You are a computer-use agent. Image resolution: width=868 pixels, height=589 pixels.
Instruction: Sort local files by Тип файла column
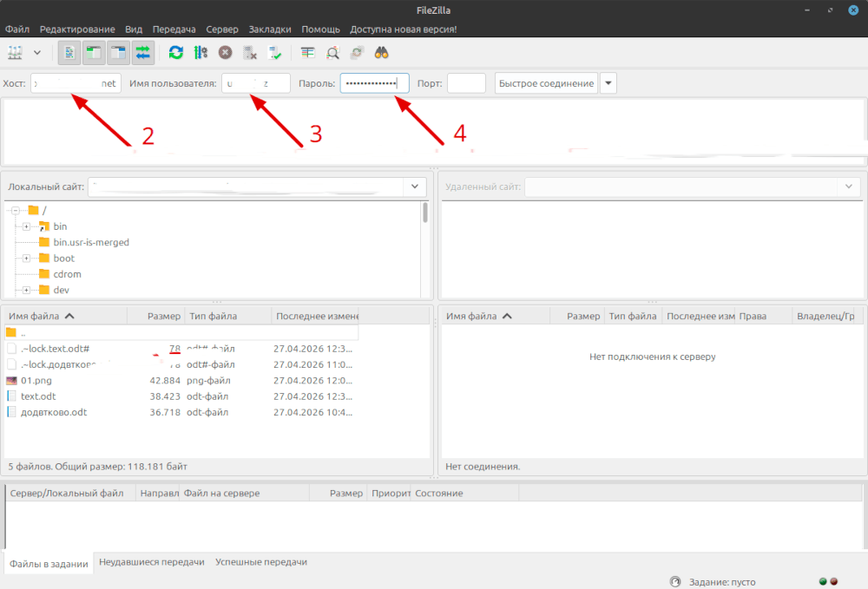228,316
